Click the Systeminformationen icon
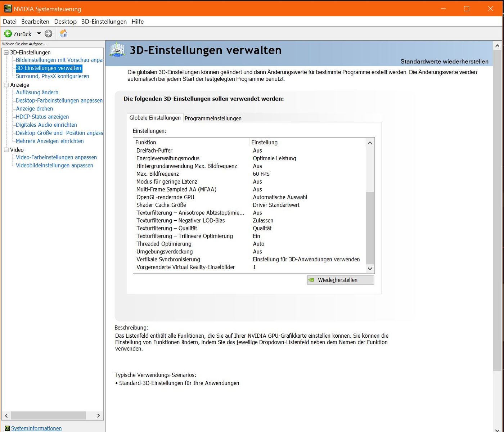504x432 pixels. click(x=7, y=428)
